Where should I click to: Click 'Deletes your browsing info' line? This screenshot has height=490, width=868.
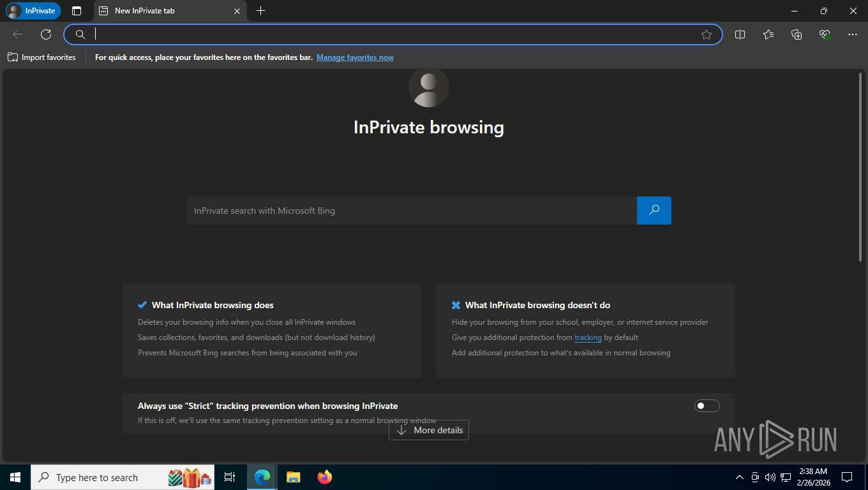click(x=247, y=322)
